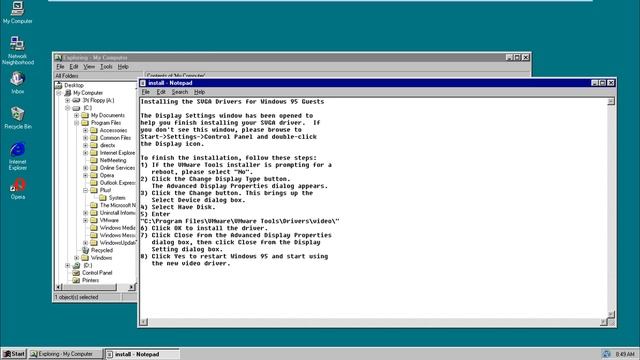Select NetMeeting folder in tree
The height and width of the screenshot is (360, 640).
point(113,160)
